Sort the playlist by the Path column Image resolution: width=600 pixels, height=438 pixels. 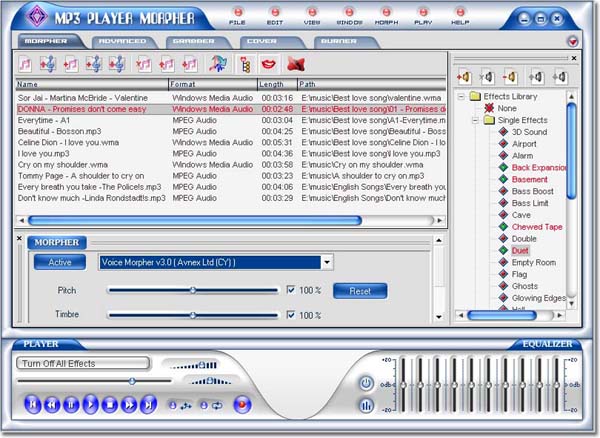click(372, 84)
